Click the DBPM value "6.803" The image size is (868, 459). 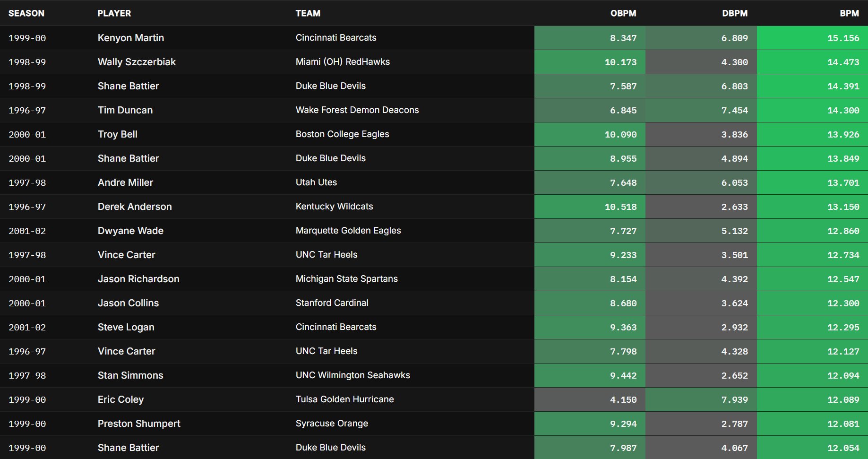[735, 87]
